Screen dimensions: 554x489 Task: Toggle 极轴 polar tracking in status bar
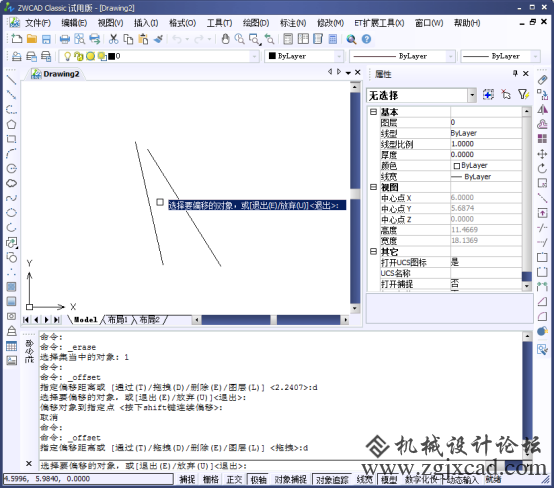[x=259, y=479]
